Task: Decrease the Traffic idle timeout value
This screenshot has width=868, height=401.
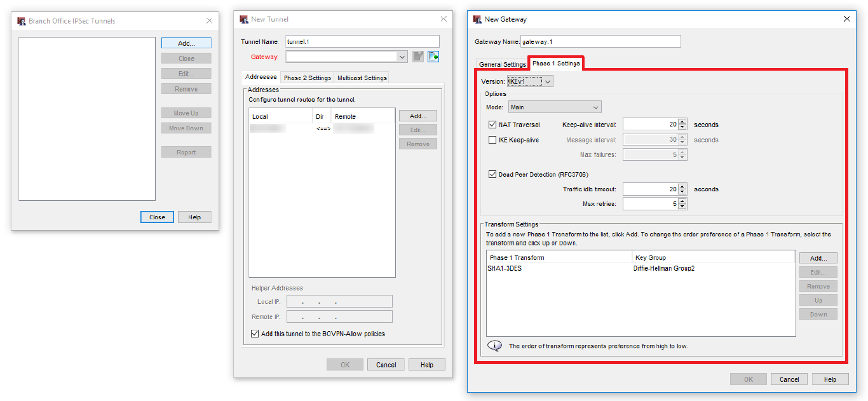Action: (x=682, y=192)
